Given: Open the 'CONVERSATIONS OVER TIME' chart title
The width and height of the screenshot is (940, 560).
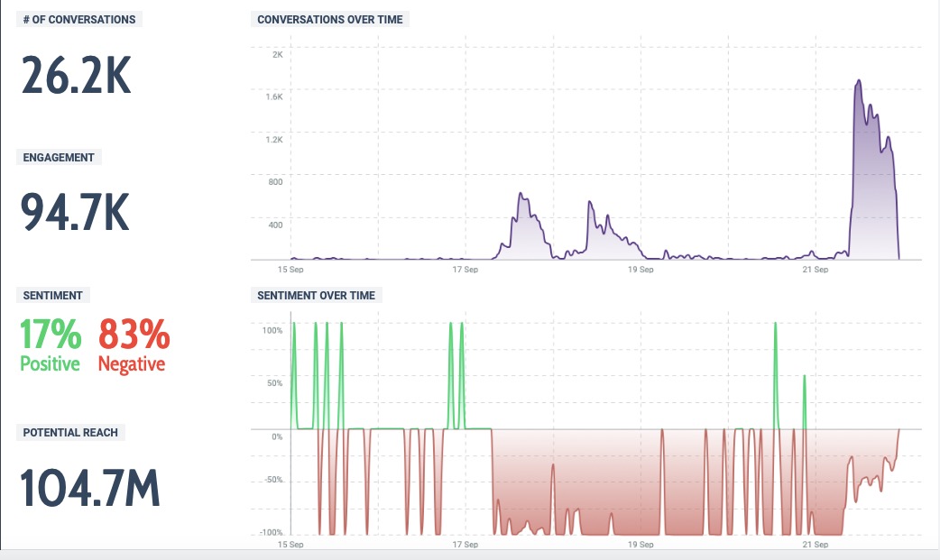Looking at the screenshot, I should 330,19.
